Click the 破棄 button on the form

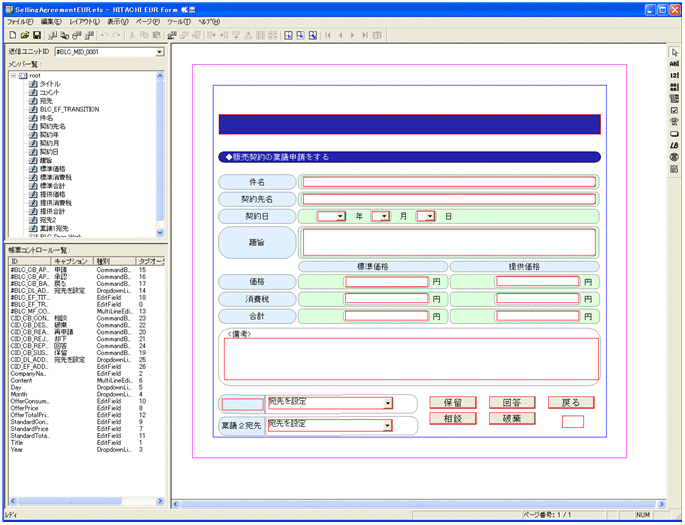point(512,418)
